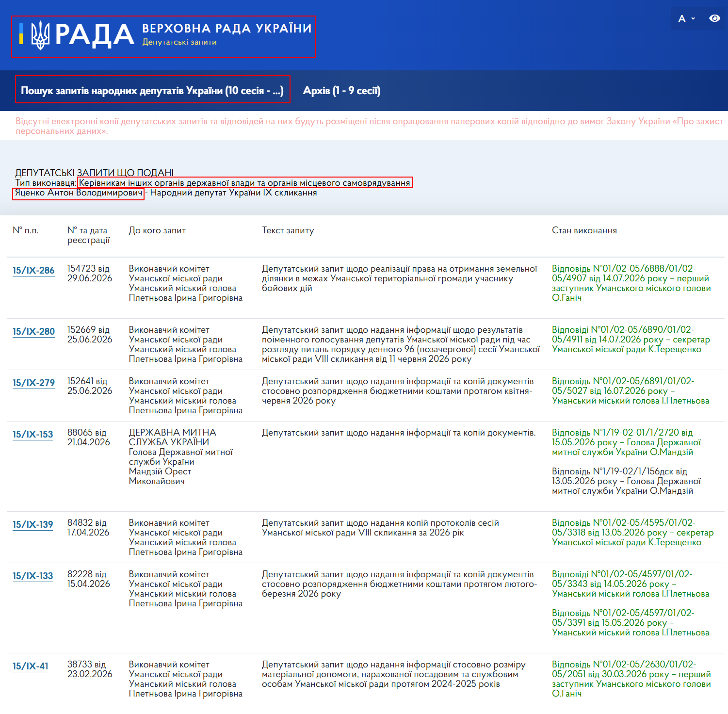
Task: Click response dated 30.03.2026 by О.Ганіч
Action: pyautogui.click(x=631, y=679)
